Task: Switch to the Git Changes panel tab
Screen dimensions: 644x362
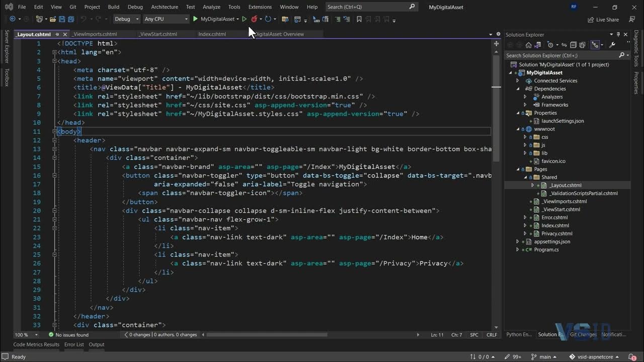Action: click(x=583, y=334)
